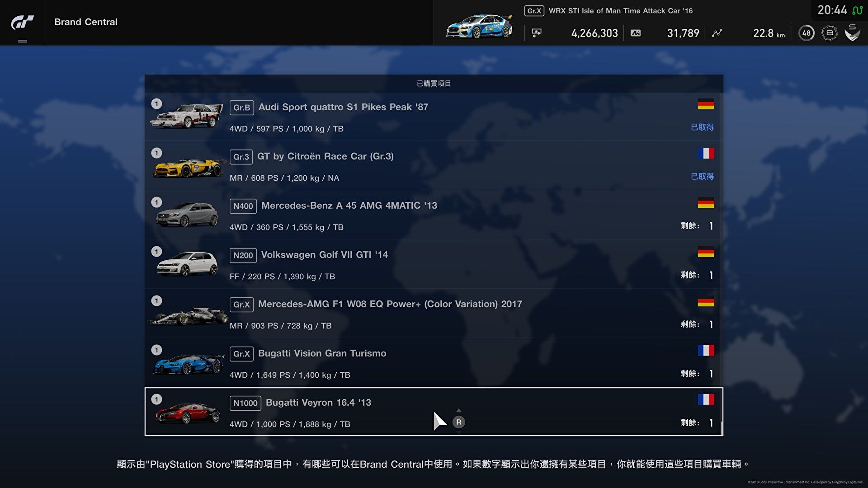Screen dimensions: 868x488
Task: Click 剩餘: 1 on Bugatti Veyron row
Action: pos(697,423)
